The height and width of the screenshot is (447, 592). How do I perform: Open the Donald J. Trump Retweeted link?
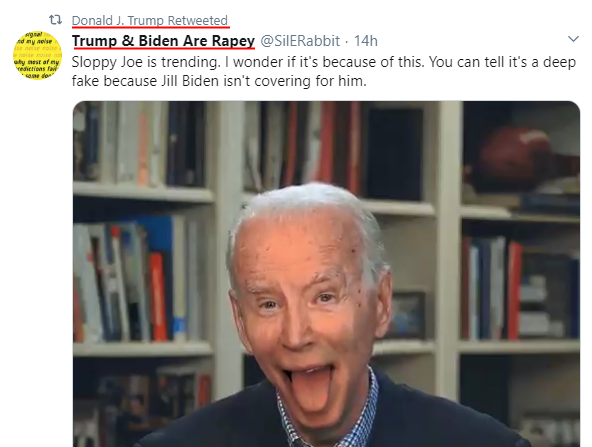coord(150,20)
